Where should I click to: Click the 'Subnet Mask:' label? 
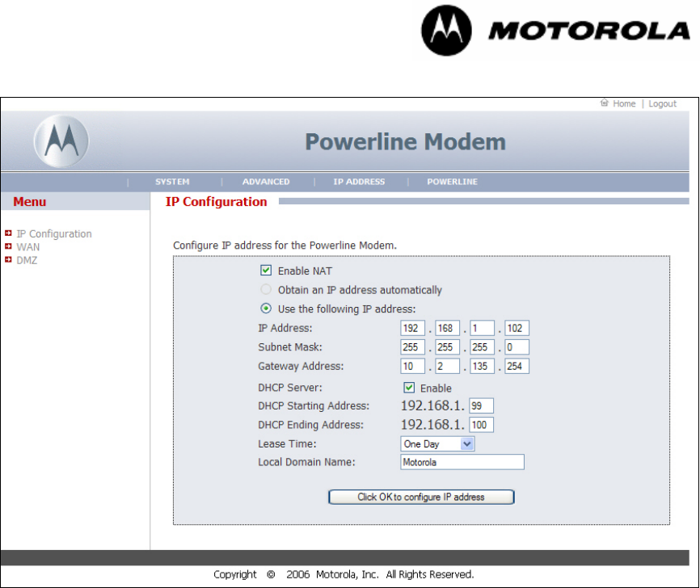click(x=290, y=347)
